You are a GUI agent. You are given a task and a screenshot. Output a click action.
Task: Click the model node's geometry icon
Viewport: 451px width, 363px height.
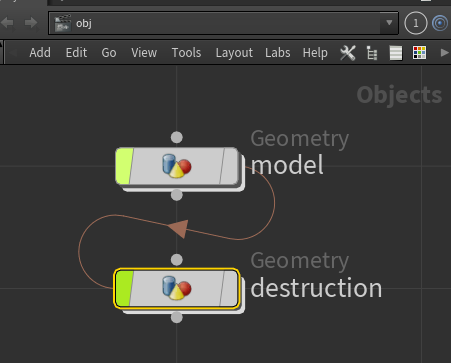tap(177, 166)
